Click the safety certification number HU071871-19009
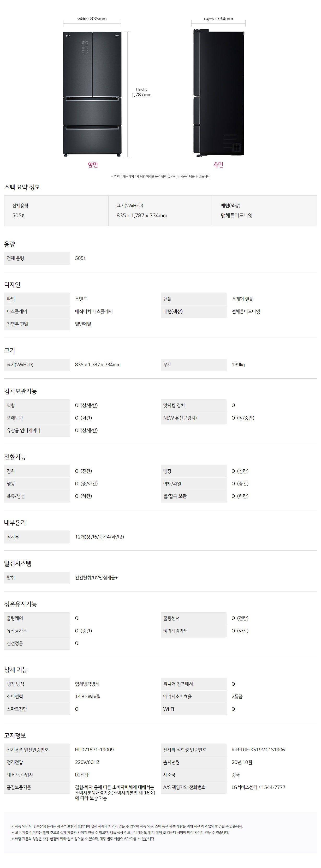The image size is (321, 868). [94, 750]
